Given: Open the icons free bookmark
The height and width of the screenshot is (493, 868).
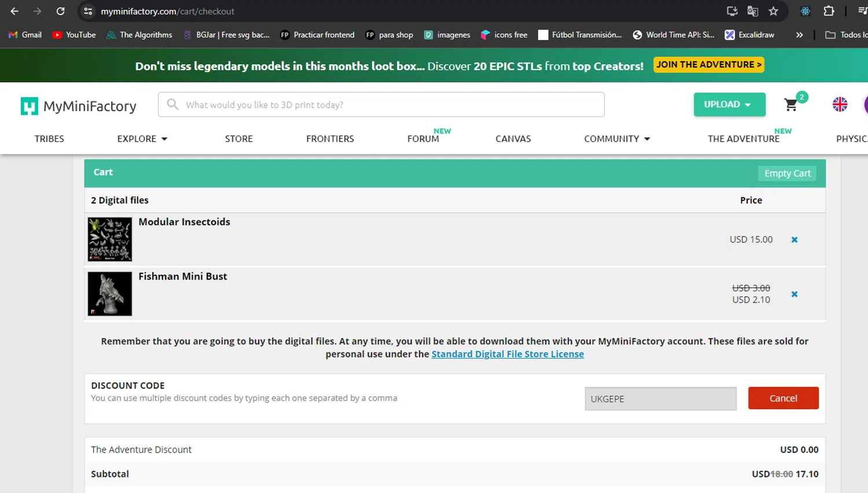Looking at the screenshot, I should point(504,35).
